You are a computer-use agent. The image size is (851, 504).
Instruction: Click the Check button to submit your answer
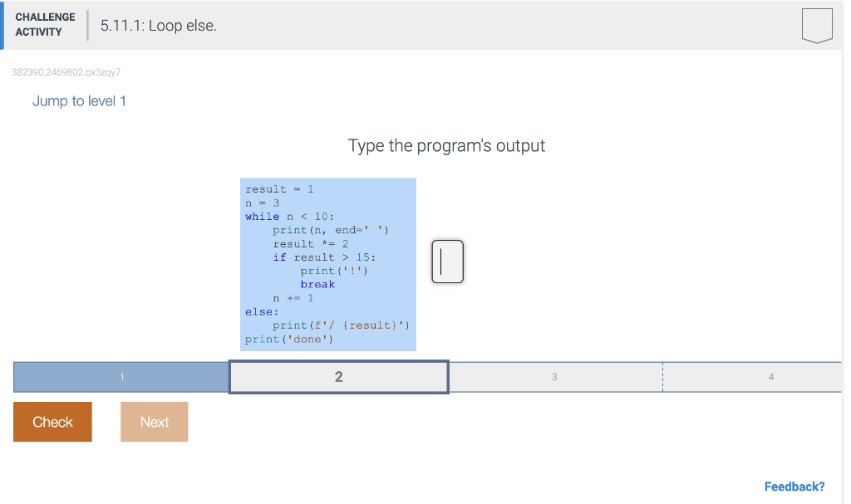click(52, 422)
